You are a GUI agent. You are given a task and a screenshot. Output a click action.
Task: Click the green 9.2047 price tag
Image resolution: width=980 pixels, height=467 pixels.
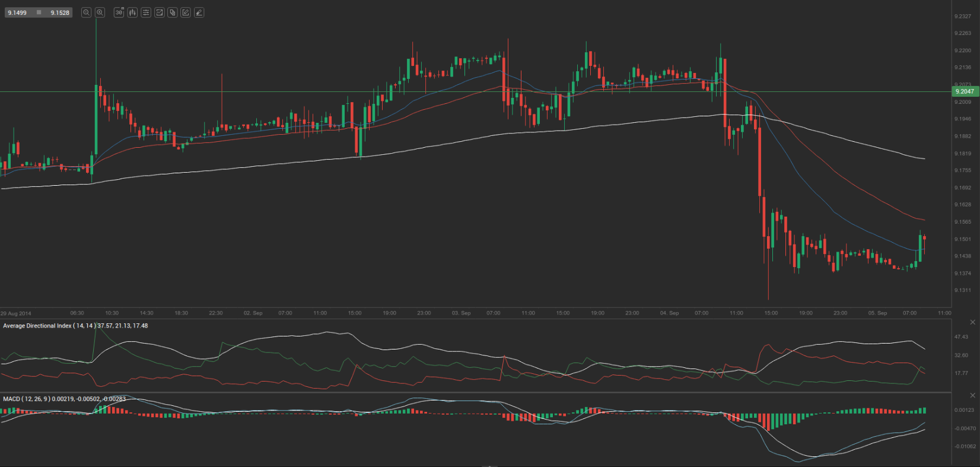pyautogui.click(x=965, y=91)
